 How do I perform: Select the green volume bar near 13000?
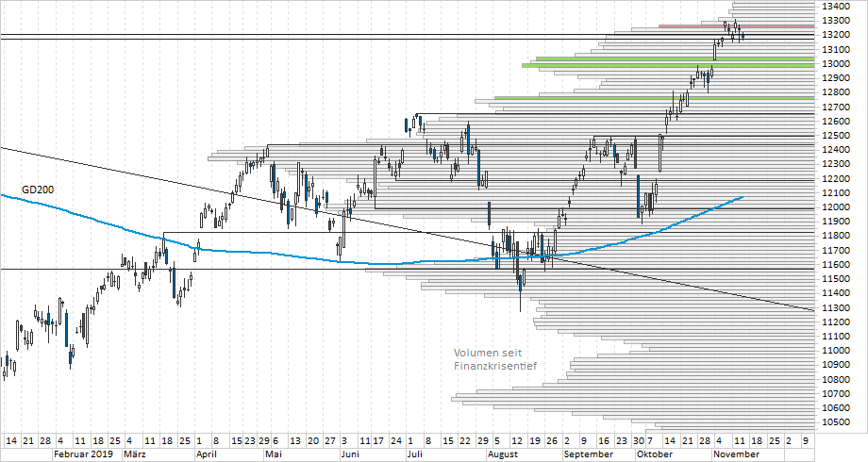[x=666, y=65]
